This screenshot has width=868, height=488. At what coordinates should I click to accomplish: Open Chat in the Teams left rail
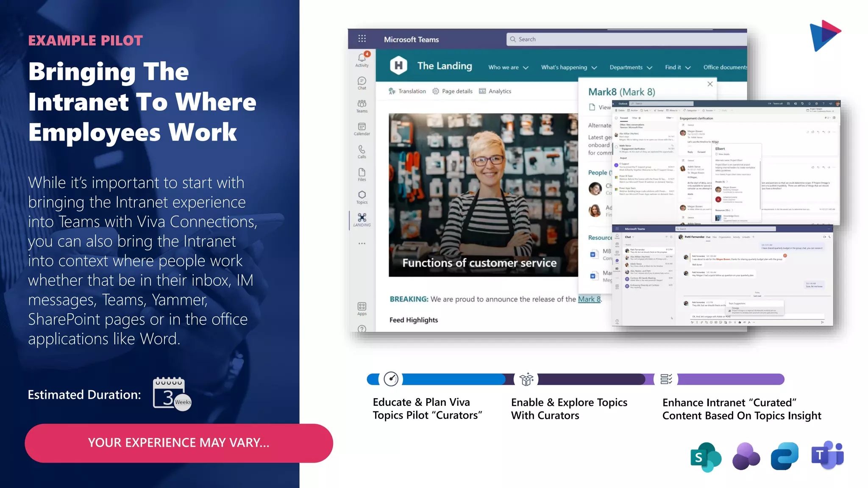pos(362,83)
